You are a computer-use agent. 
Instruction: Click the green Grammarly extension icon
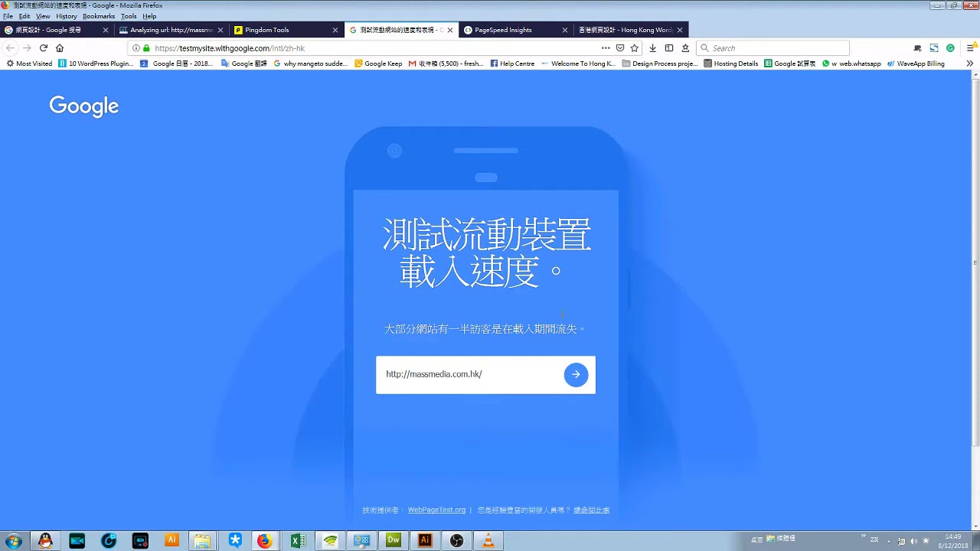pyautogui.click(x=950, y=48)
